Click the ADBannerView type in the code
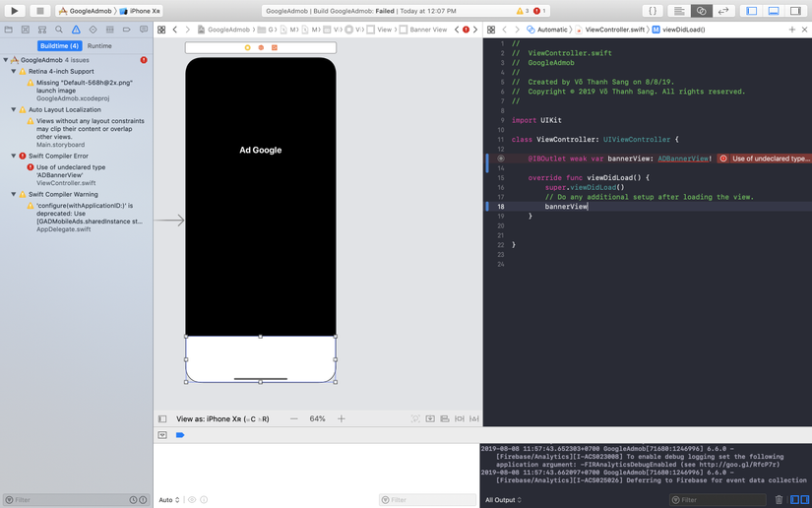 [x=683, y=159]
